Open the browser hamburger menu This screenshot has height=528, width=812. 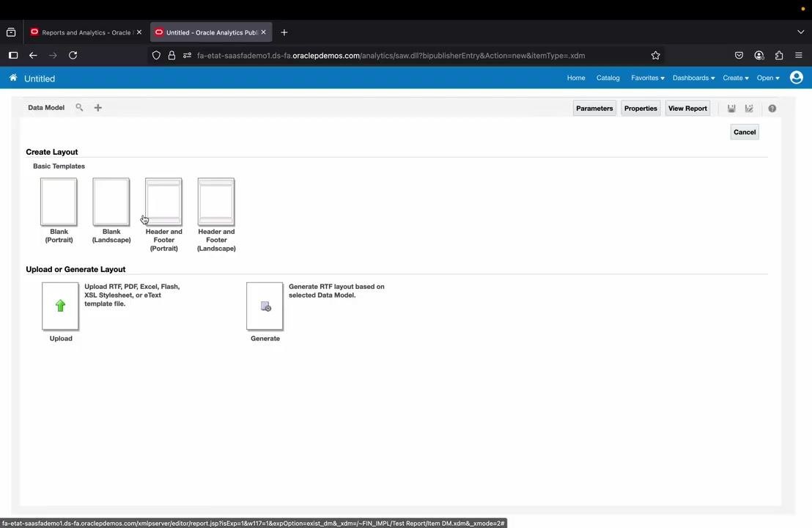[799, 56]
